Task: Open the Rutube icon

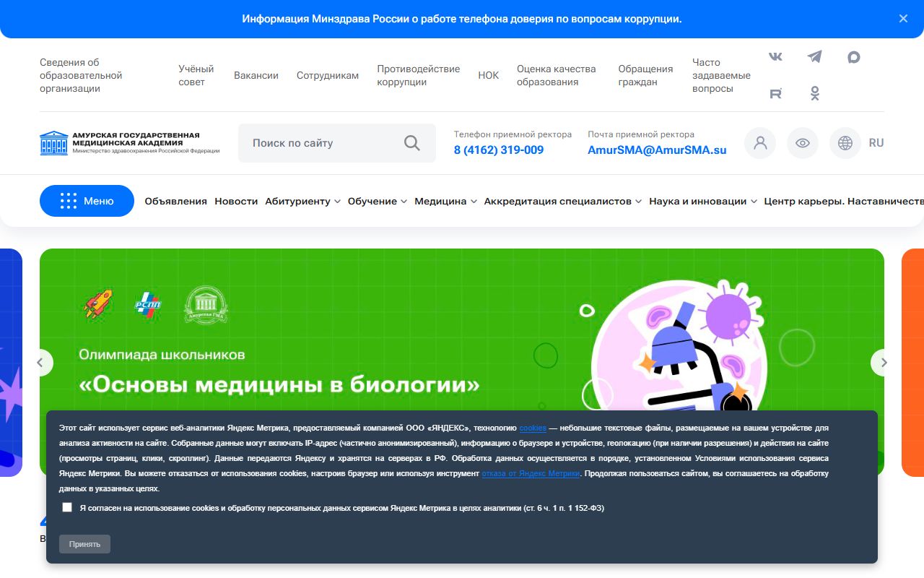Action: (775, 93)
